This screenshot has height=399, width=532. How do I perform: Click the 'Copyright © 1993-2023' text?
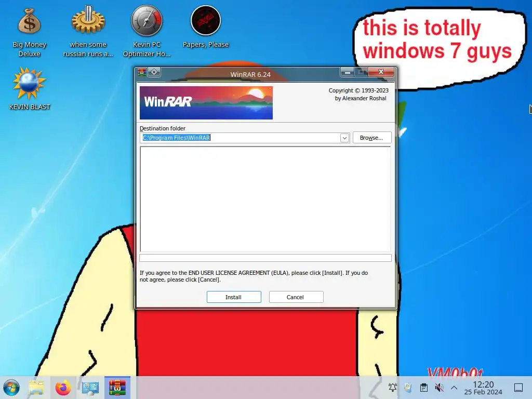click(x=358, y=90)
